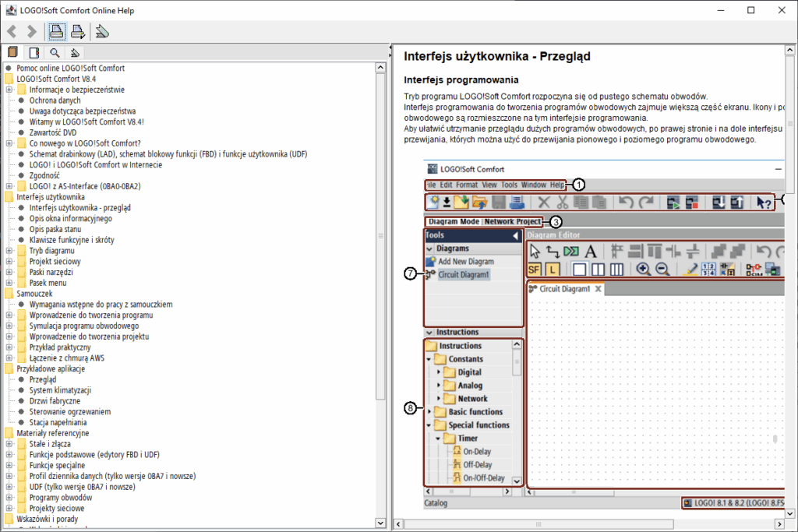Open the Sterowanie ogrzewaniem topic
Viewport: 798px width, 532px height.
click(69, 411)
